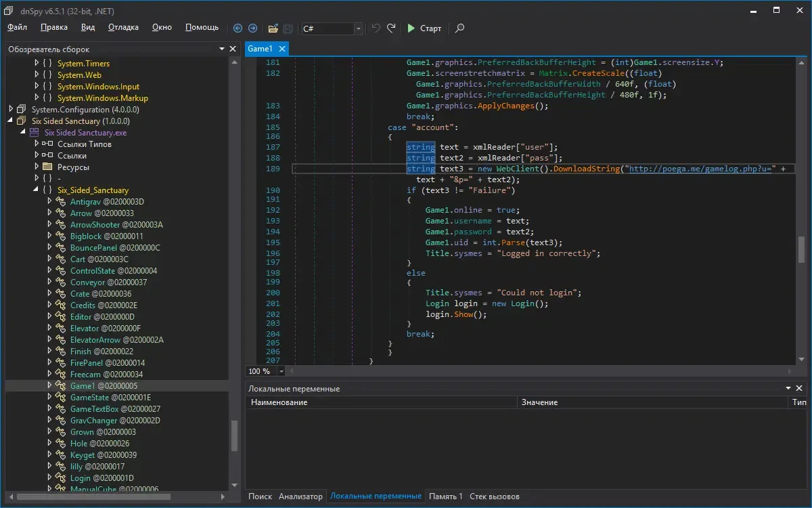Switch to the Анализатор tab

click(300, 496)
